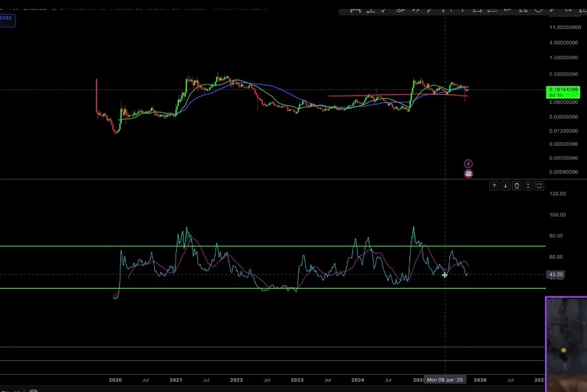Click the 2023 label on the time axis
587x392 pixels.
[x=297, y=380]
